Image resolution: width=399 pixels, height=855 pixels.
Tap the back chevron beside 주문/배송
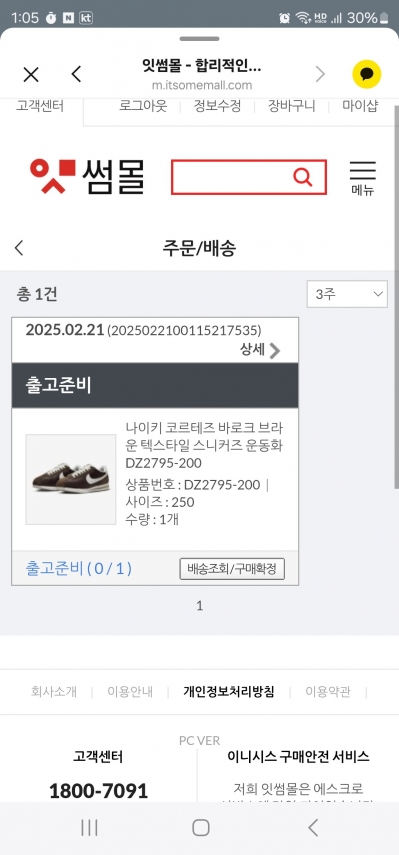pyautogui.click(x=19, y=248)
